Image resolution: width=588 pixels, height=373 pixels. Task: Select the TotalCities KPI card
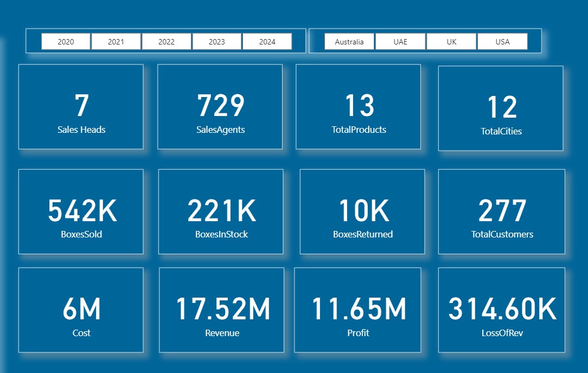click(x=500, y=107)
